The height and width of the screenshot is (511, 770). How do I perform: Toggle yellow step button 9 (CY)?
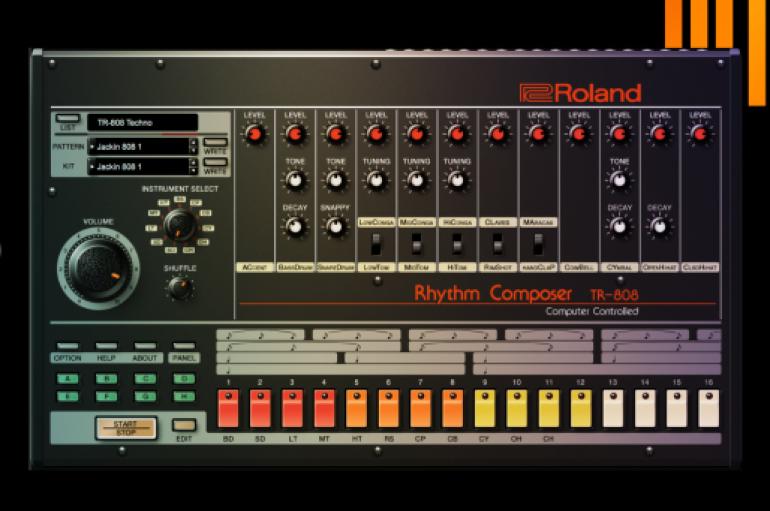[485, 409]
